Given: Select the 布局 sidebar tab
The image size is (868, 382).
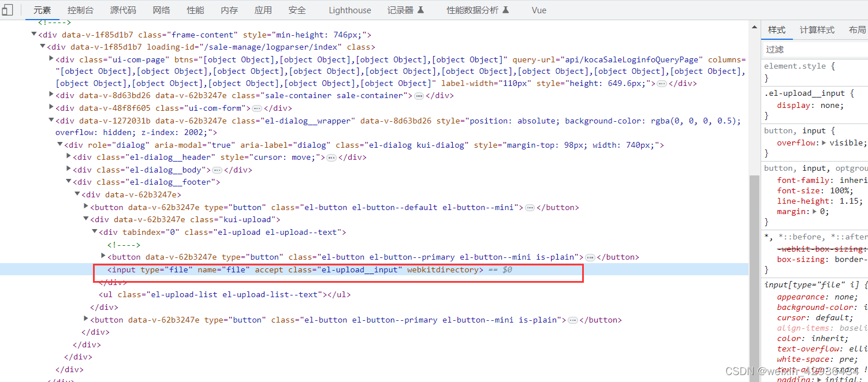Looking at the screenshot, I should click(x=857, y=30).
